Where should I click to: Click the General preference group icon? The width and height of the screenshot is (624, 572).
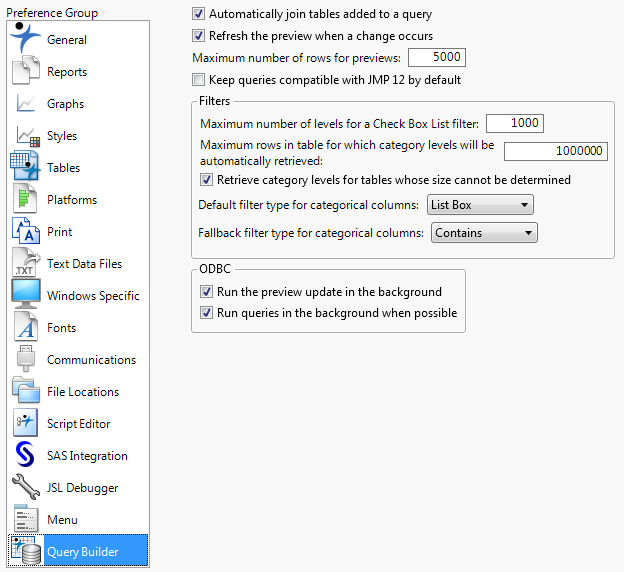25,38
